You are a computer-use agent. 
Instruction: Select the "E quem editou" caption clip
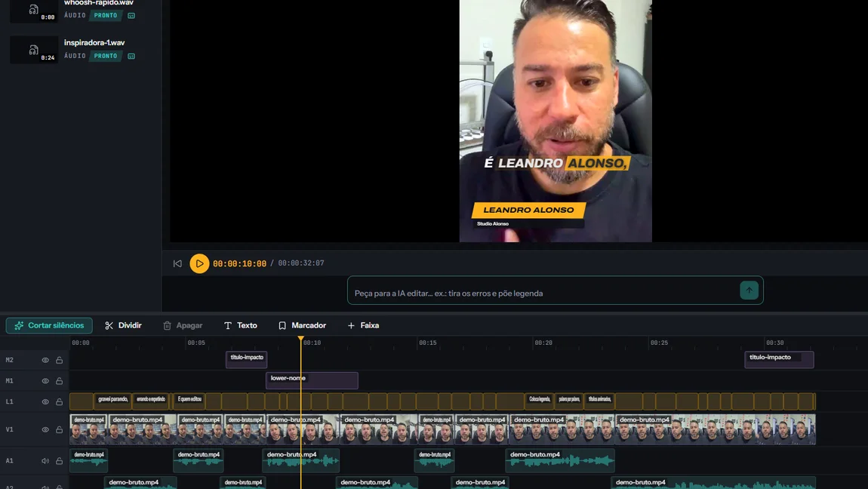point(190,401)
